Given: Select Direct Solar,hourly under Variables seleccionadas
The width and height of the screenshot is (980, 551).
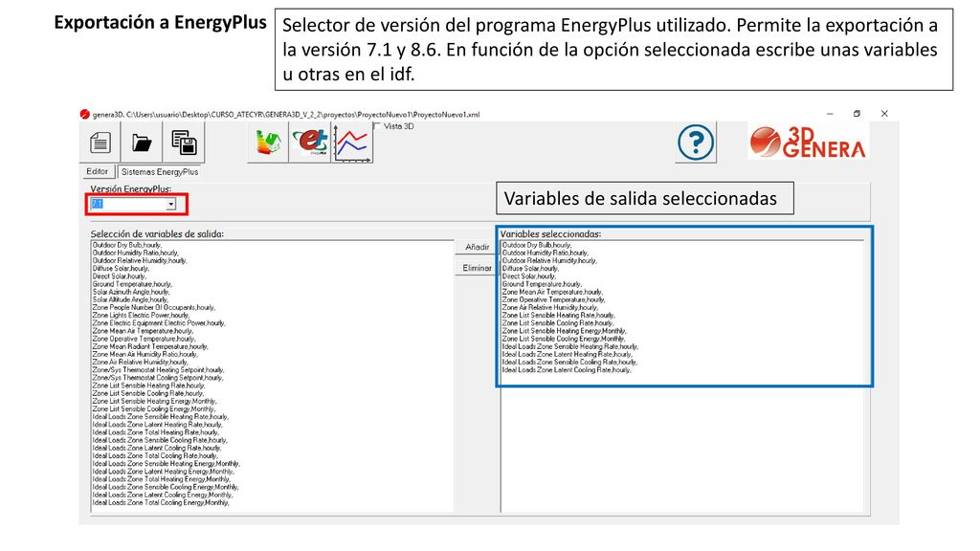Looking at the screenshot, I should pos(529,276).
